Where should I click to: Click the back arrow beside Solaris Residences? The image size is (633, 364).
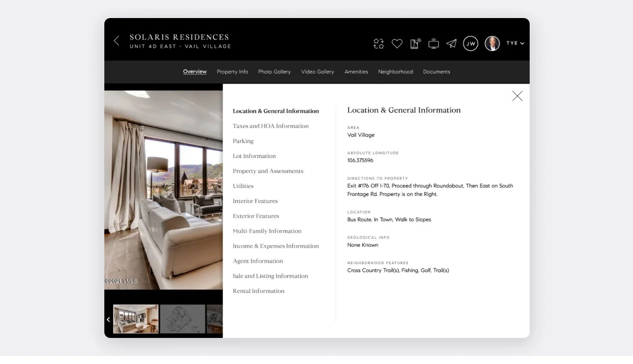point(116,41)
